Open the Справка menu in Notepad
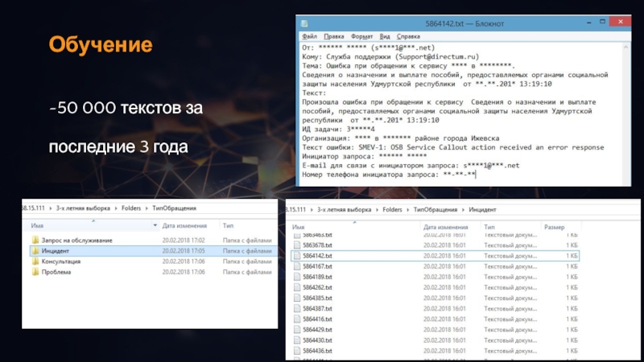The width and height of the screenshot is (644, 362). 408,36
